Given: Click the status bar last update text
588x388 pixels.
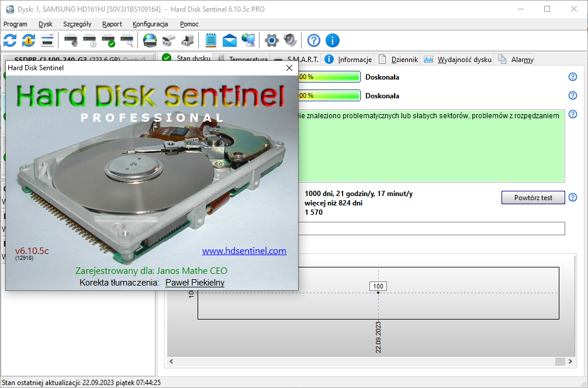Looking at the screenshot, I should click(81, 382).
